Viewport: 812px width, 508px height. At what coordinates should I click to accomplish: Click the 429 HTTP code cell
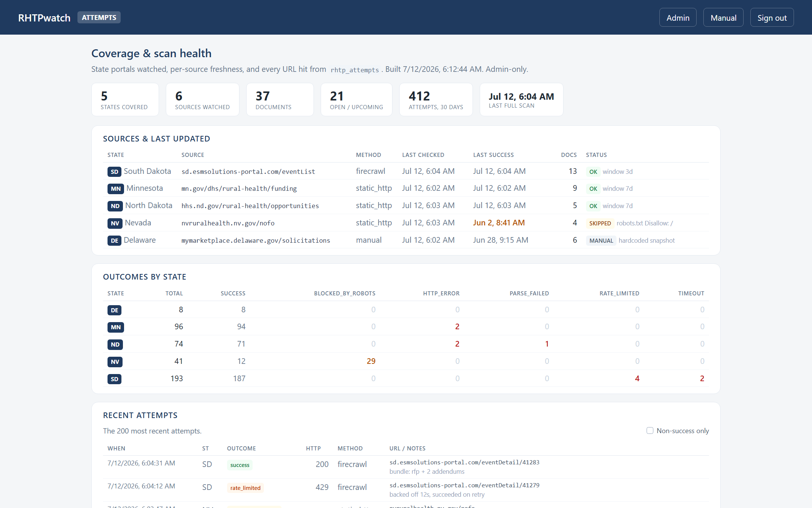pyautogui.click(x=322, y=487)
